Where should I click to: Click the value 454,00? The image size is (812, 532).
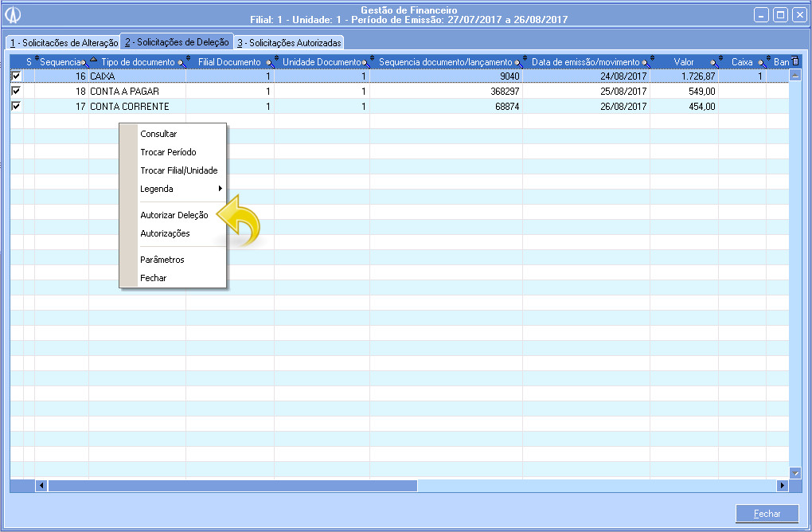pos(701,106)
